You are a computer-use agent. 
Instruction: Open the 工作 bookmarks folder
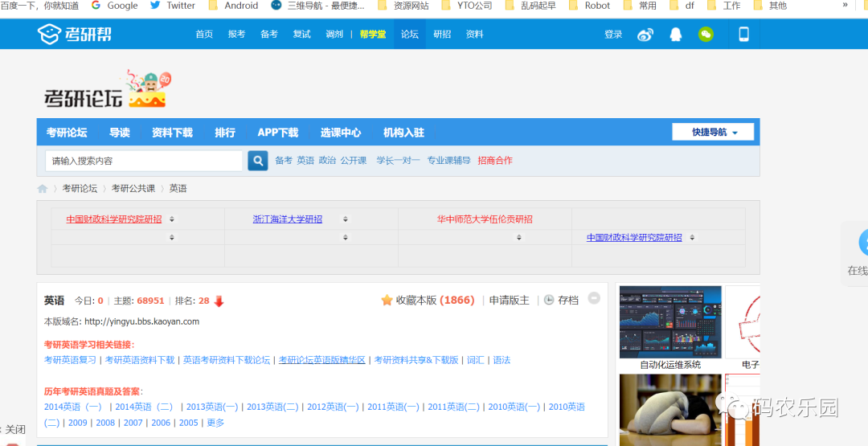coord(724,6)
